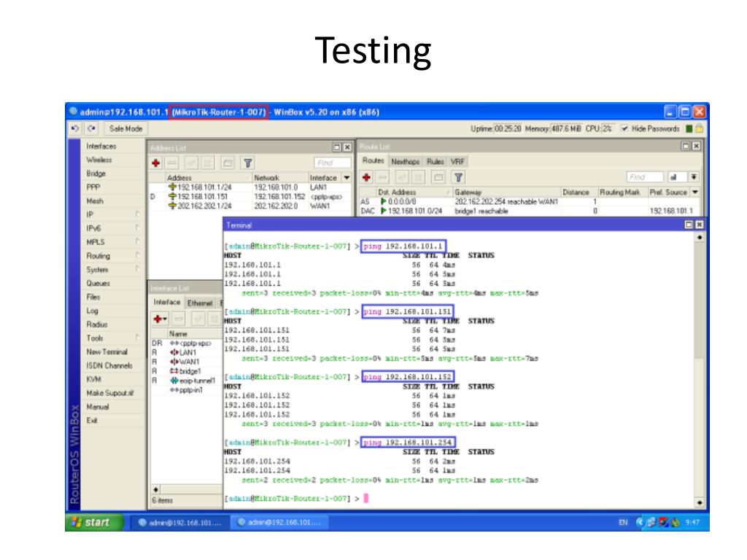Click the EN language indicator in taskbar
The height and width of the screenshot is (560, 747).
tap(623, 522)
